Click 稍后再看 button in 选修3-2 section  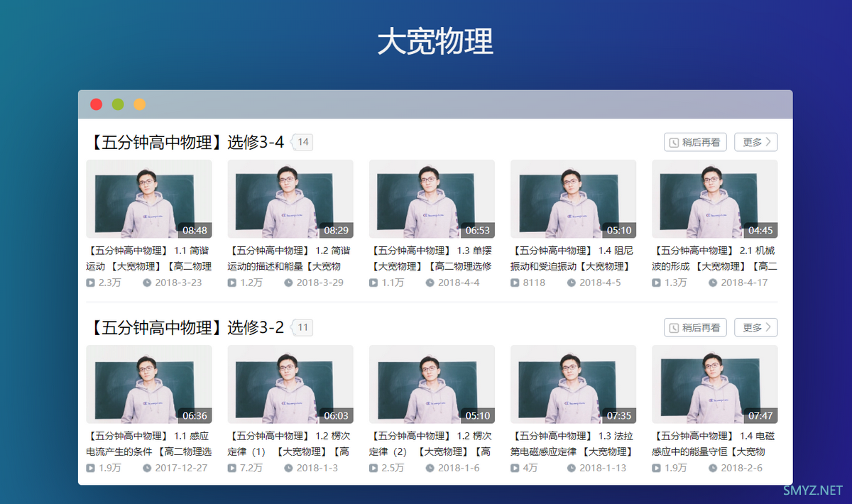pyautogui.click(x=695, y=327)
